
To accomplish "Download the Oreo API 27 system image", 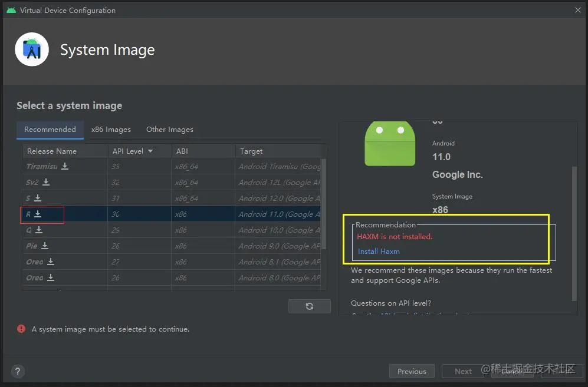I will point(51,262).
